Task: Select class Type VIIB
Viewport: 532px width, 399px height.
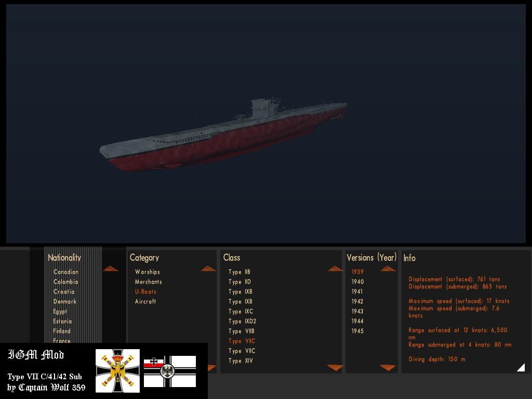Action: [241, 331]
